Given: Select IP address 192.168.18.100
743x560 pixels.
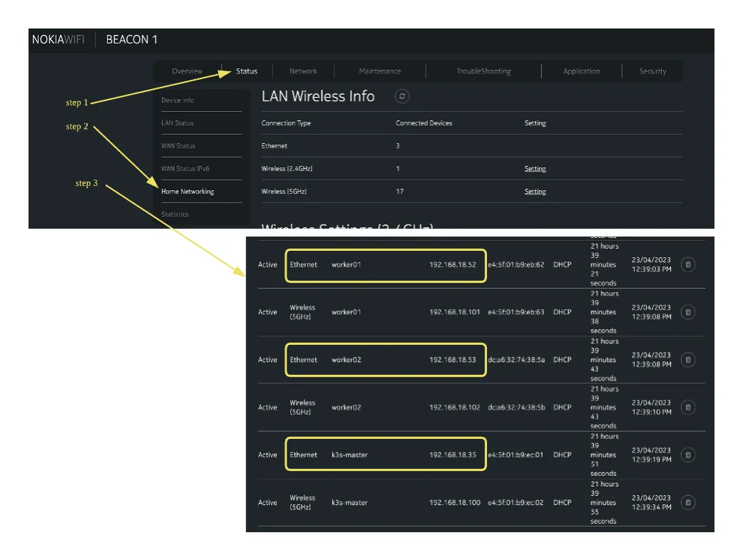Looking at the screenshot, I should coord(454,502).
